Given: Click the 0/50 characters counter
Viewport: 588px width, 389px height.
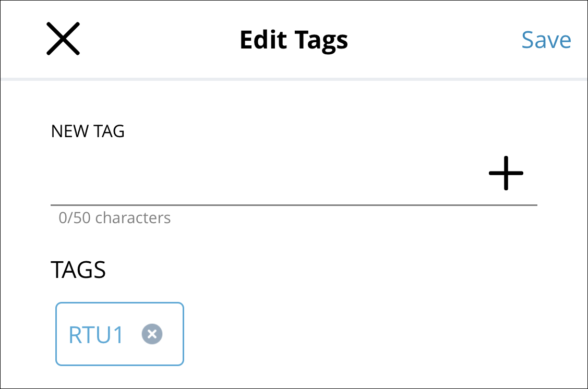Looking at the screenshot, I should (115, 217).
